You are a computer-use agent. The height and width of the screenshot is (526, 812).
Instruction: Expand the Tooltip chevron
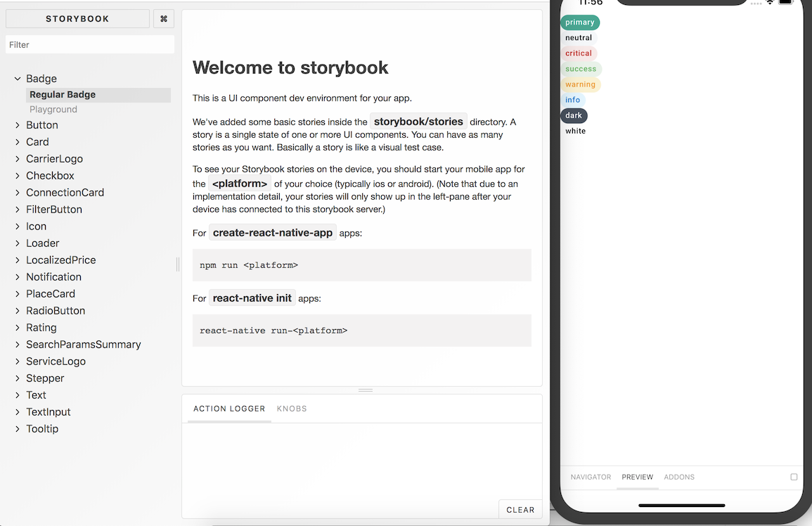18,429
